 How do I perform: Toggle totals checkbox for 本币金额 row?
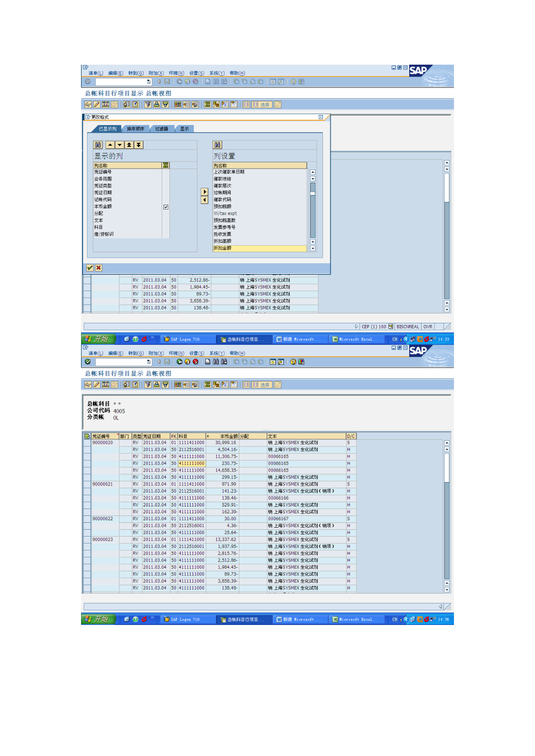[x=166, y=207]
